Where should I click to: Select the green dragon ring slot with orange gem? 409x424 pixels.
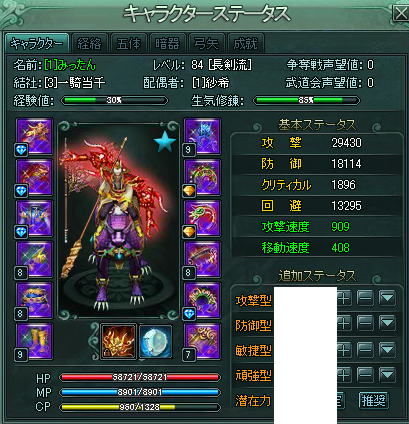tap(202, 218)
